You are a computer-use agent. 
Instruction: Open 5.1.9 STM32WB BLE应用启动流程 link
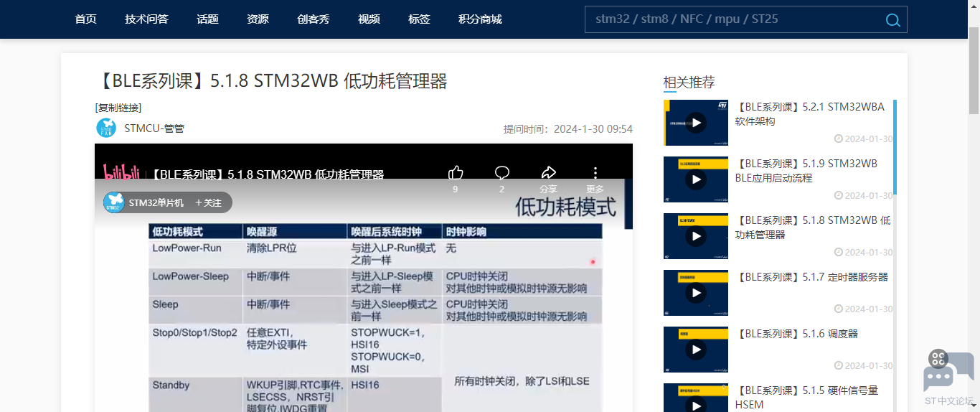click(x=806, y=171)
